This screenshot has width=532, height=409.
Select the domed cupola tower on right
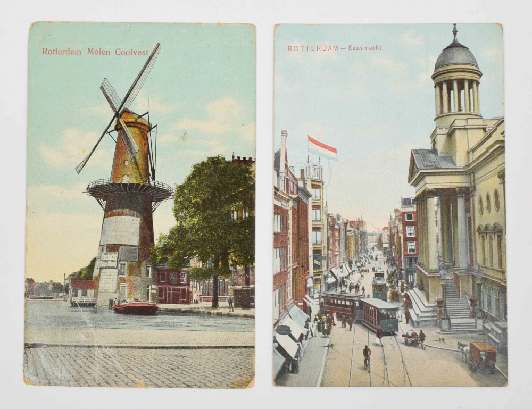pyautogui.click(x=456, y=74)
